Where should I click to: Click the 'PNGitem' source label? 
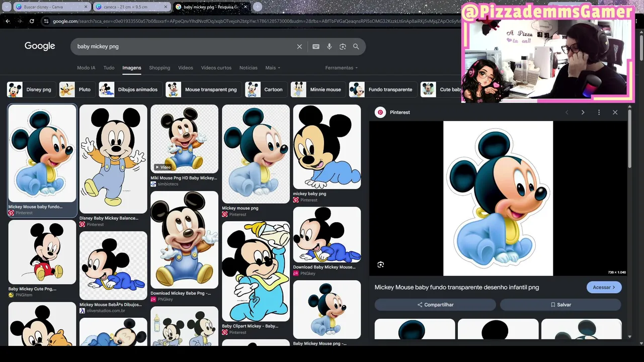tap(24, 295)
